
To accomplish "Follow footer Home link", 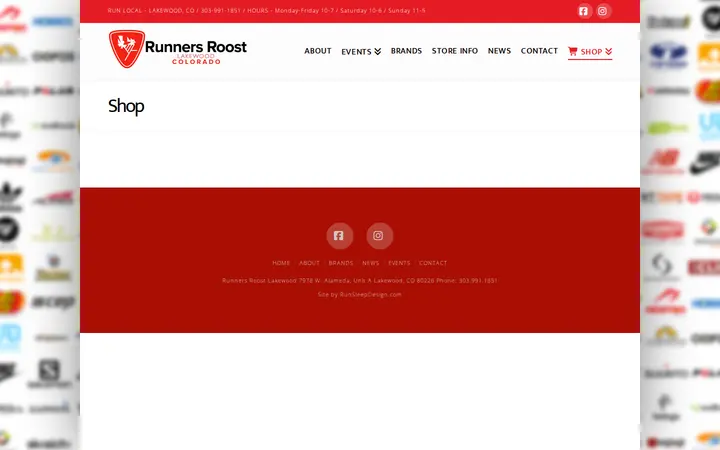I will pyautogui.click(x=281, y=263).
